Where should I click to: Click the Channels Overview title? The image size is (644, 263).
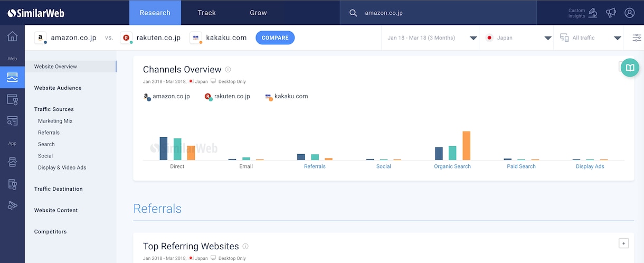(x=182, y=70)
